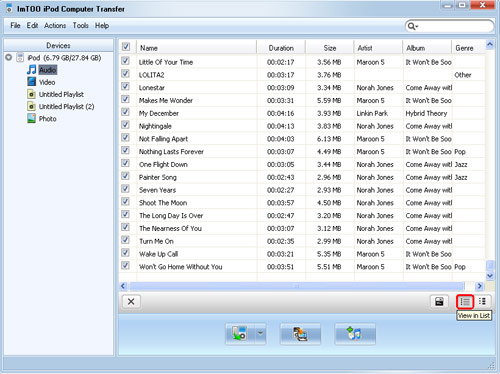The height and width of the screenshot is (374, 500).
Task: Collapse the iPod device tree node
Action: pyautogui.click(x=9, y=57)
